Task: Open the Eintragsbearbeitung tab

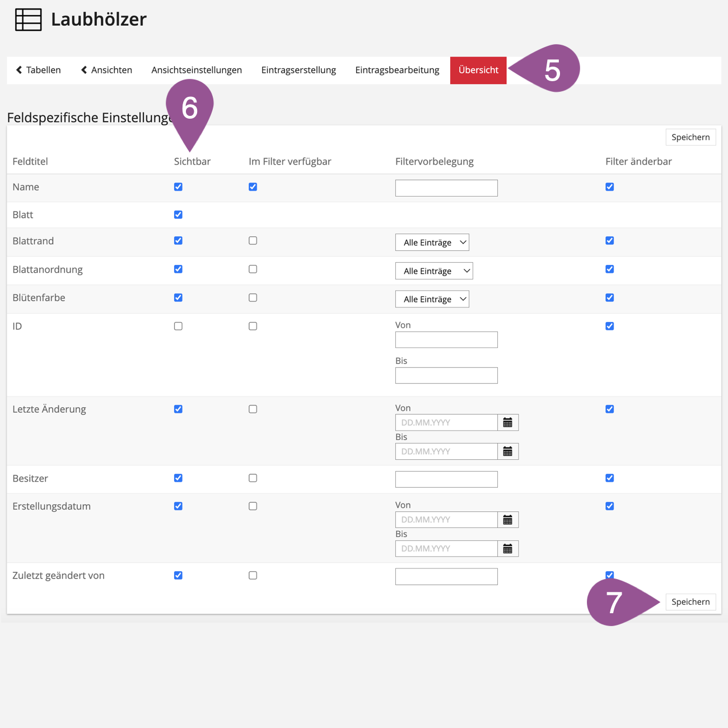Action: pyautogui.click(x=397, y=70)
